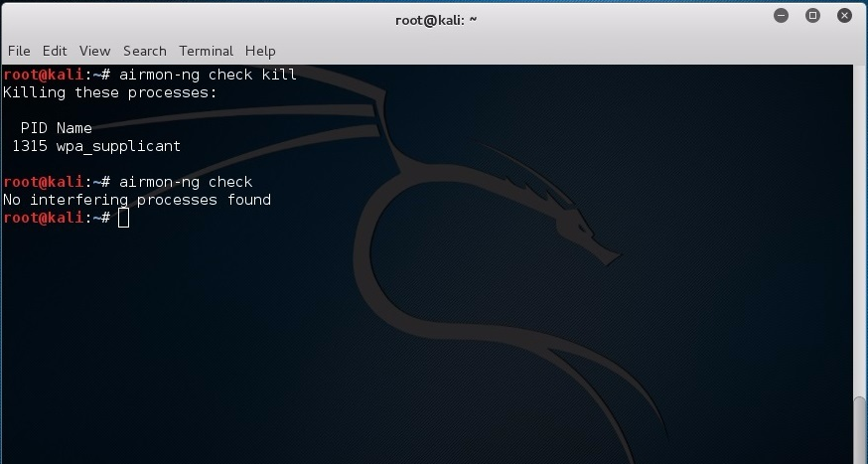The height and width of the screenshot is (464, 868).
Task: Open the Terminal menu
Action: [x=206, y=51]
